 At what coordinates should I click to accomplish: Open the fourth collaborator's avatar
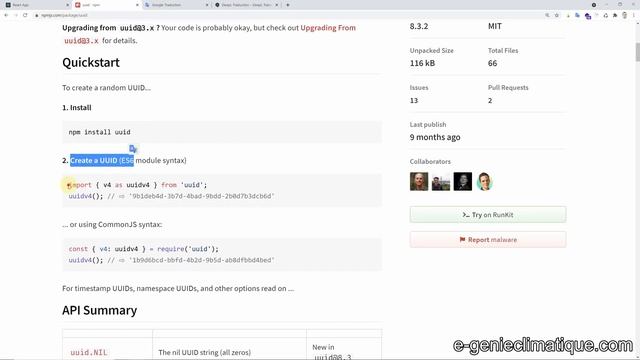tap(484, 181)
